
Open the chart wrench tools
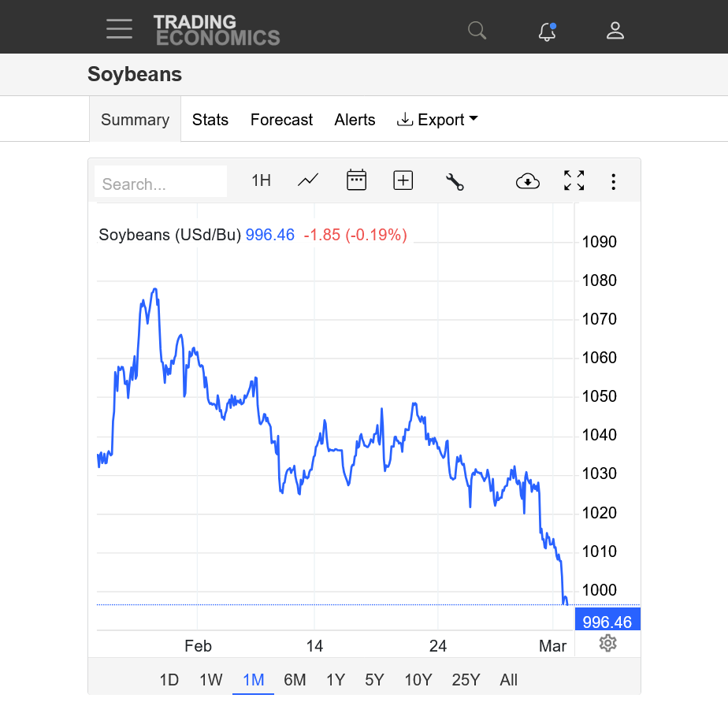click(x=455, y=181)
